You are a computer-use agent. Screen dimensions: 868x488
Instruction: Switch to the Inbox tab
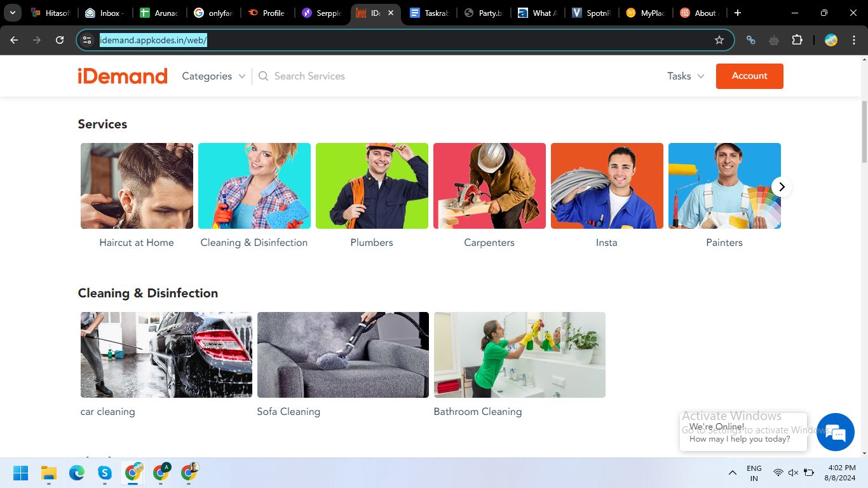[x=104, y=13]
